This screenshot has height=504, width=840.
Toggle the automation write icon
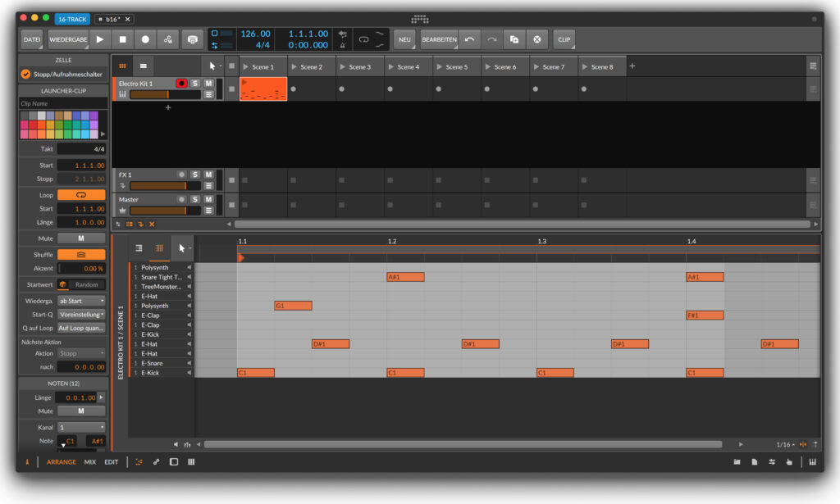[167, 39]
